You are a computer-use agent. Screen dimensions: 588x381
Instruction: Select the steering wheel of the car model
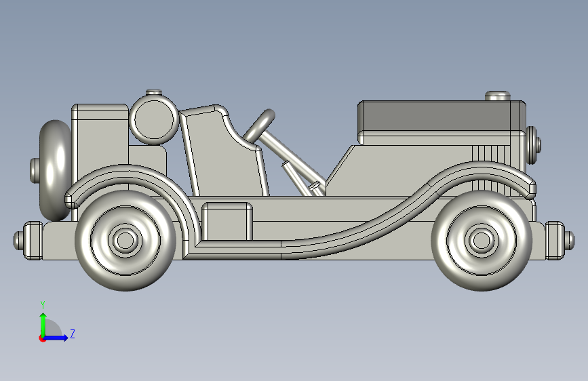(260, 125)
